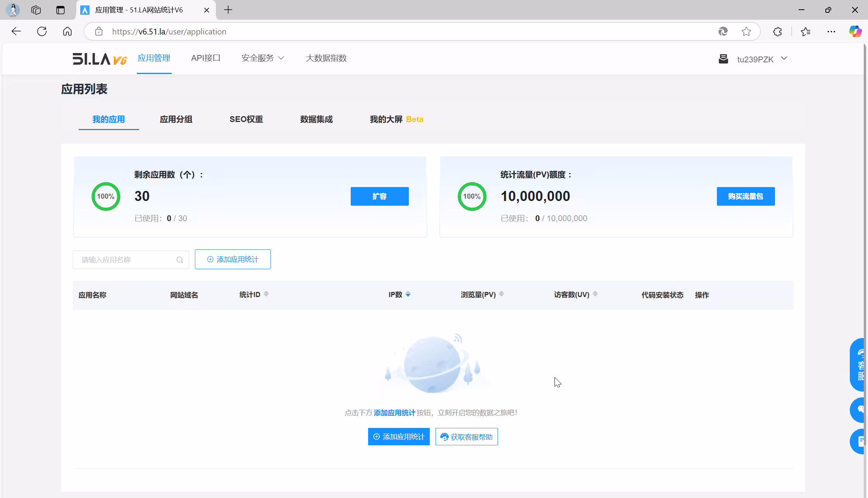868x498 pixels.
Task: Click the 剩余应用数 100% progress ring
Action: [106, 196]
